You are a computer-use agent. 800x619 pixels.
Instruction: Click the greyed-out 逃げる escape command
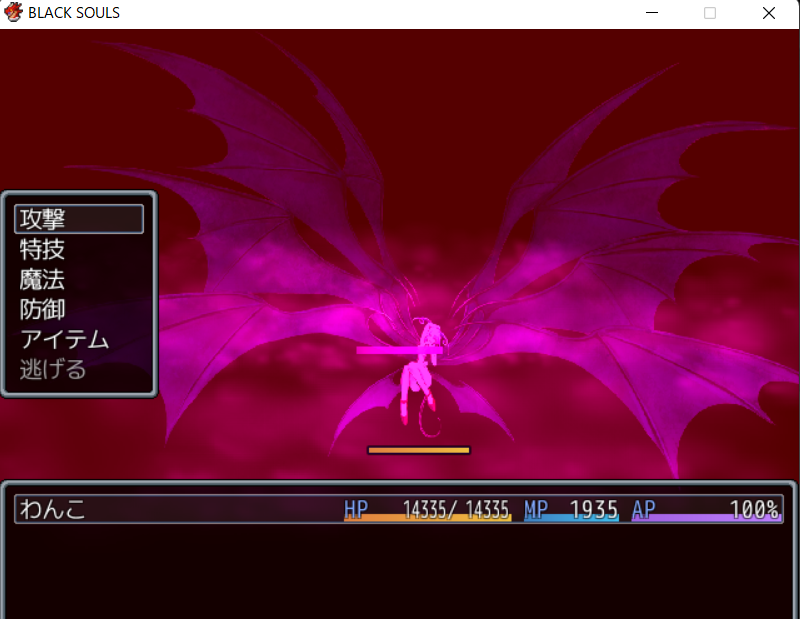(x=53, y=369)
